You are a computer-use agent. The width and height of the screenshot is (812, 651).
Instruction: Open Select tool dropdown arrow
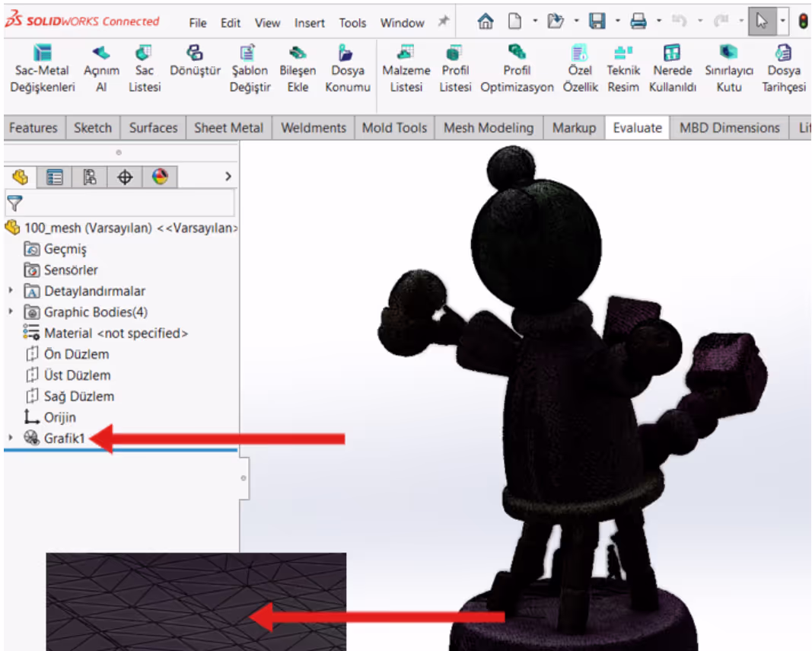(x=782, y=21)
